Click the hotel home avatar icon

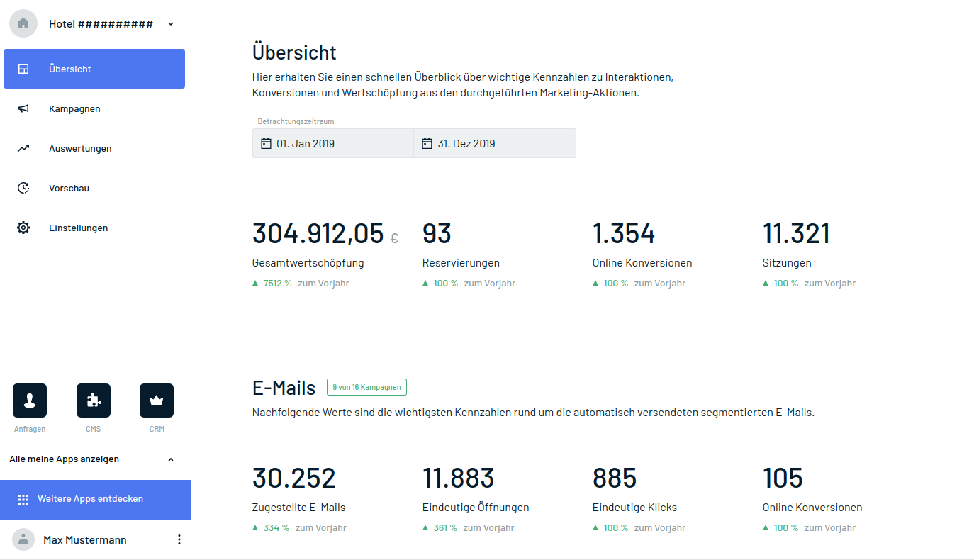pos(23,23)
